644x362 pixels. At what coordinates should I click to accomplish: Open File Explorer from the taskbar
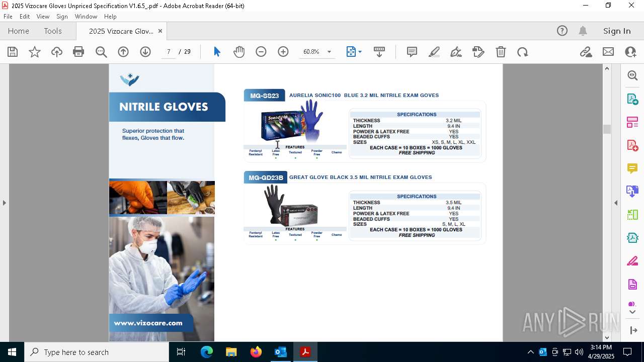coord(231,352)
